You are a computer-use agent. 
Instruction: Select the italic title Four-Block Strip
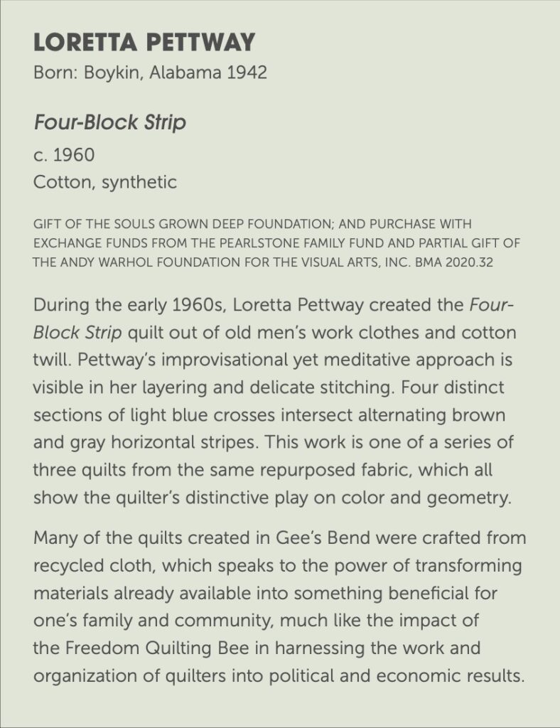pyautogui.click(x=109, y=122)
